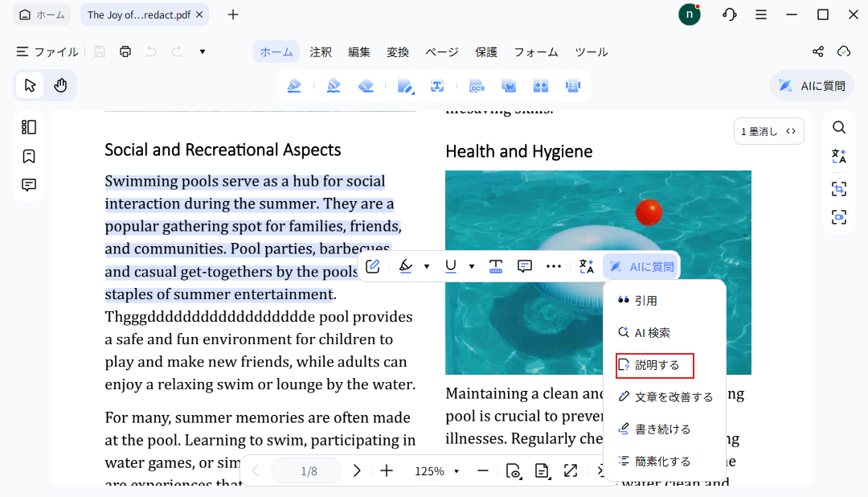868x497 pixels.
Task: Switch to the 注釈 ribbon tab
Action: point(321,51)
